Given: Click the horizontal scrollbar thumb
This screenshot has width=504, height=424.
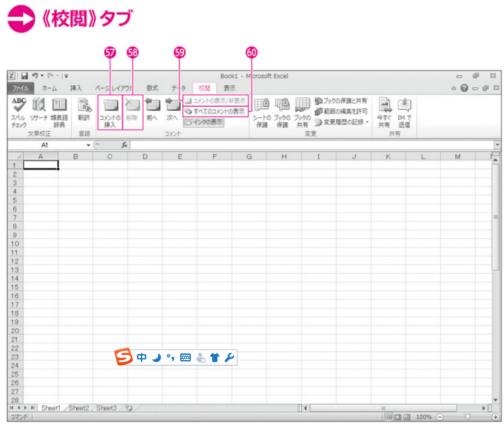Looking at the screenshot, I should tap(383, 408).
